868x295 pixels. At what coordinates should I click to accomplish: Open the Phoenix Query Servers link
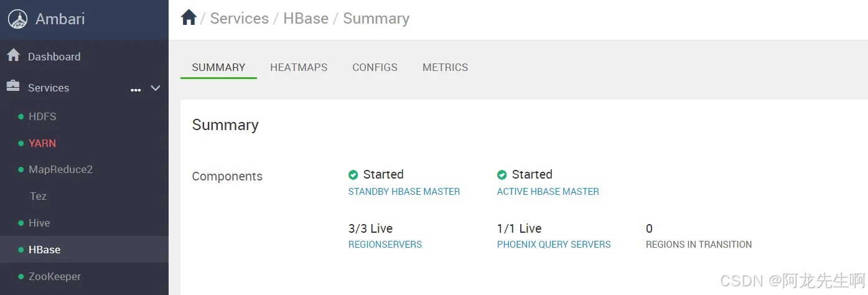pyautogui.click(x=553, y=245)
